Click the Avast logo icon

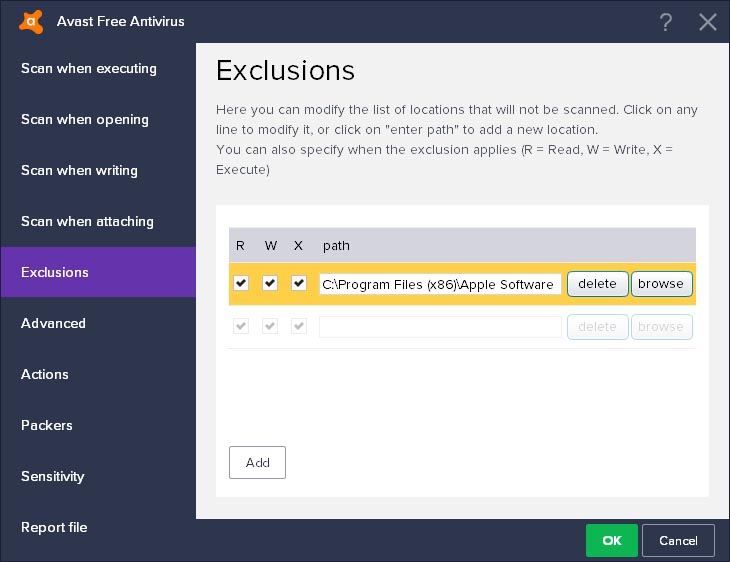point(31,21)
